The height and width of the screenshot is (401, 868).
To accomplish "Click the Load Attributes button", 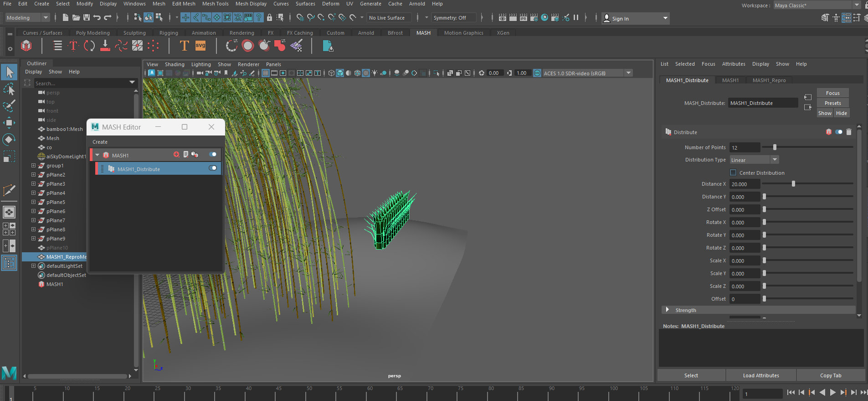I will click(x=760, y=375).
